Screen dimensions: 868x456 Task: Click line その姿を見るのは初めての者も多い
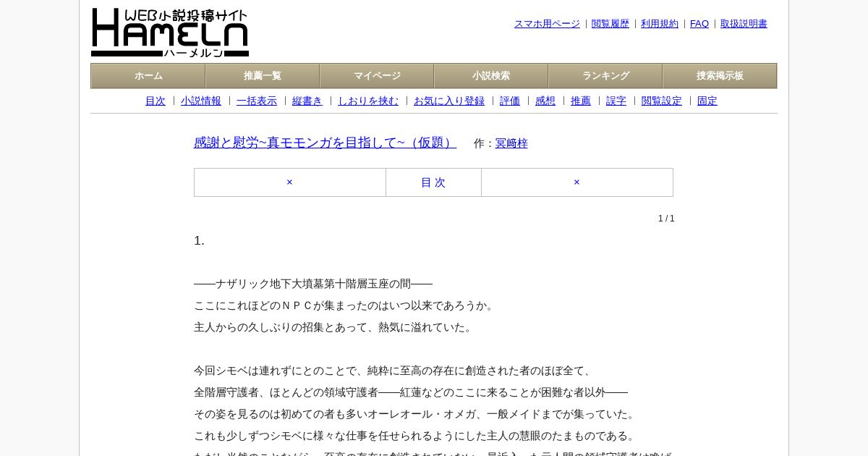pos(416,414)
